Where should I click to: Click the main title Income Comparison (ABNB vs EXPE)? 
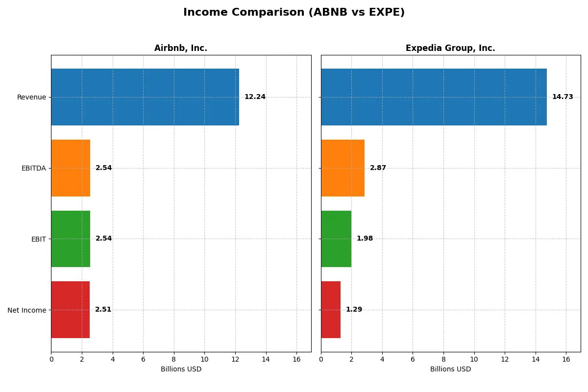(294, 12)
